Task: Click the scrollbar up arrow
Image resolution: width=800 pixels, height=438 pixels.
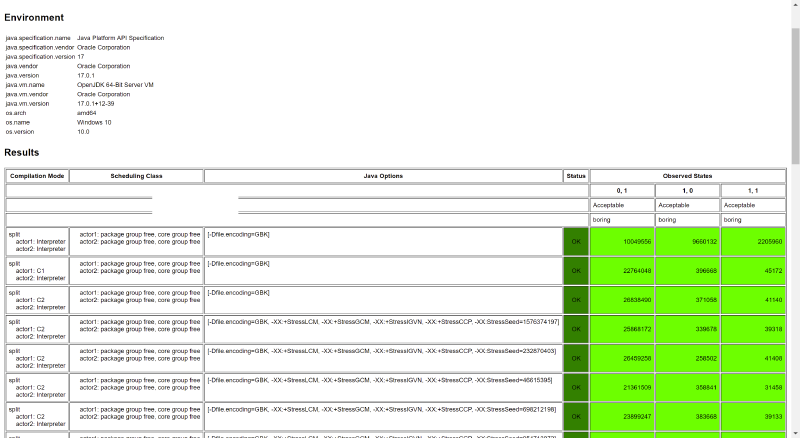Action: (x=795, y=5)
